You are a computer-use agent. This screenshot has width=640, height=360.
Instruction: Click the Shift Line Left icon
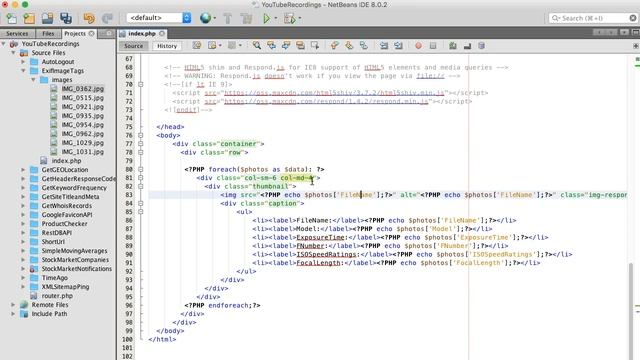coord(384,46)
